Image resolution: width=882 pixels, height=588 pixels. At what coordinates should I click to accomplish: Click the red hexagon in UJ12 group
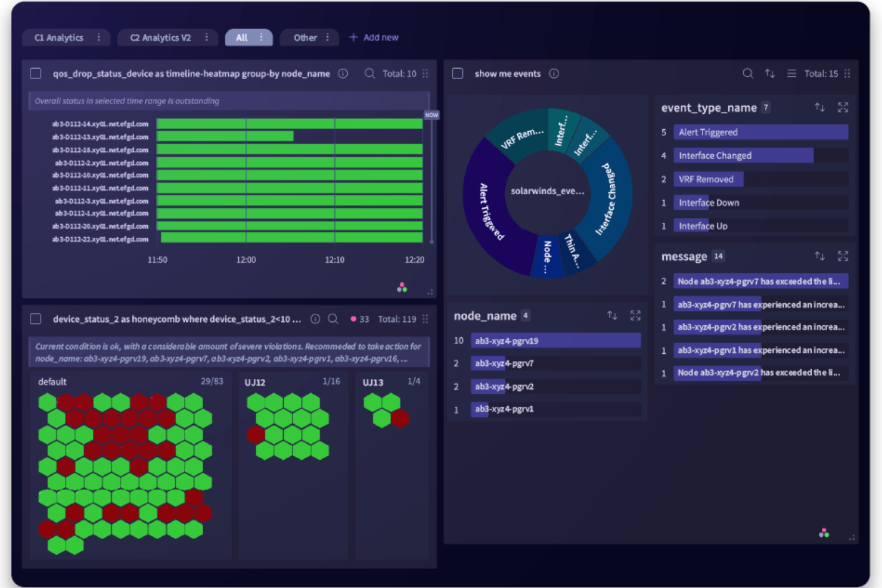(x=256, y=434)
